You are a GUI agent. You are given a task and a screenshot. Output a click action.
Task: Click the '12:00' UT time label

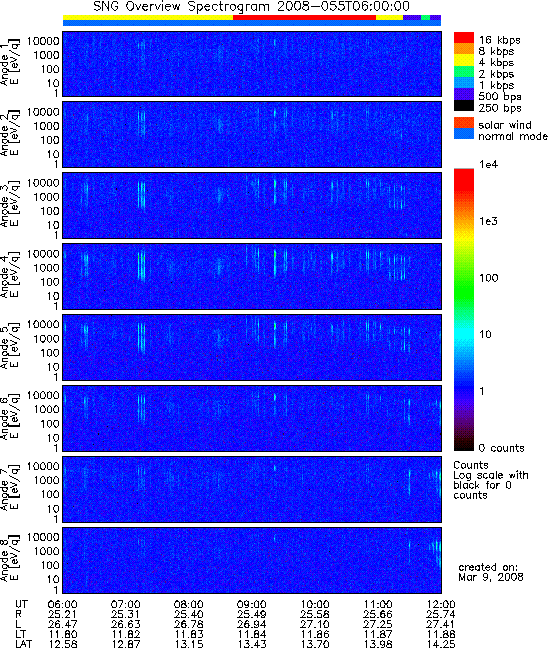click(x=441, y=605)
